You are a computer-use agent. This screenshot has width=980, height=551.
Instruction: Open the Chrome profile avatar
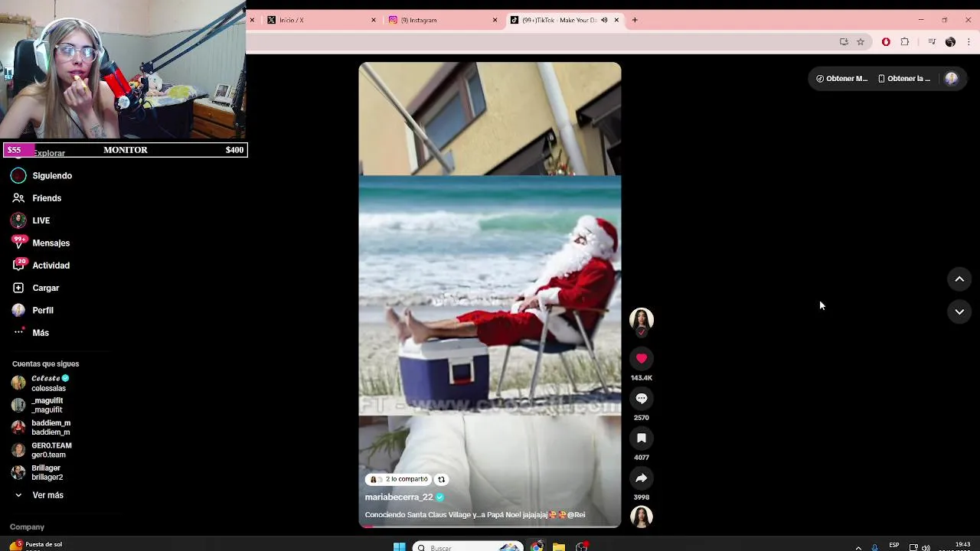[950, 42]
